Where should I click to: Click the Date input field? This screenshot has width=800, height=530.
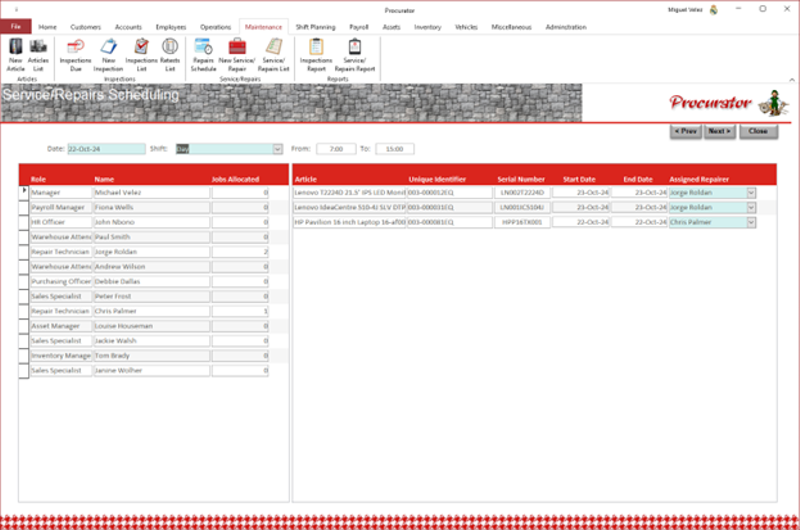(x=106, y=149)
